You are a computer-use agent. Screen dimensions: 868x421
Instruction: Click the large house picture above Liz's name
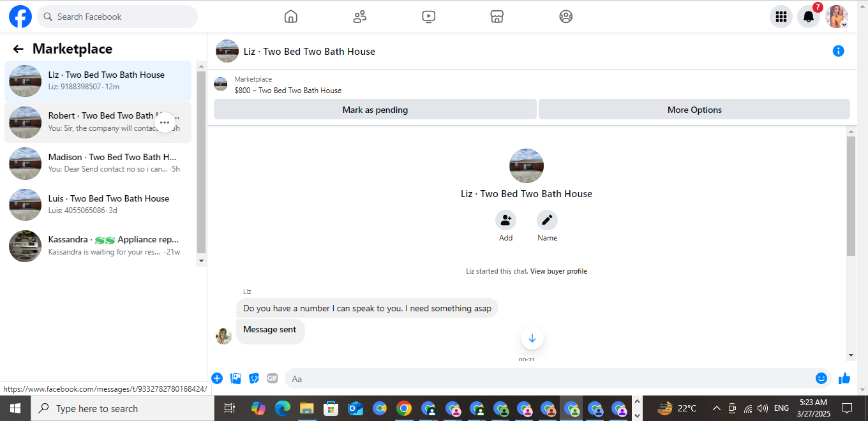(527, 166)
